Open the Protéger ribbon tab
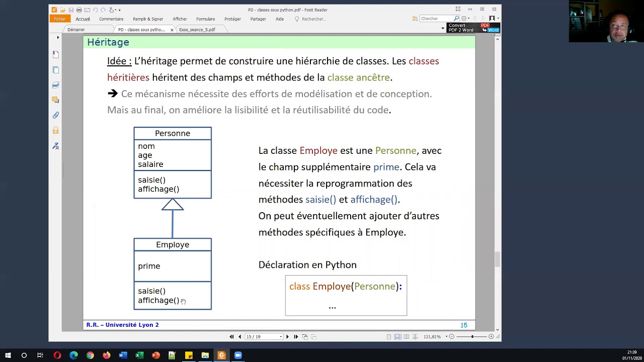644x362 pixels. pyautogui.click(x=232, y=19)
